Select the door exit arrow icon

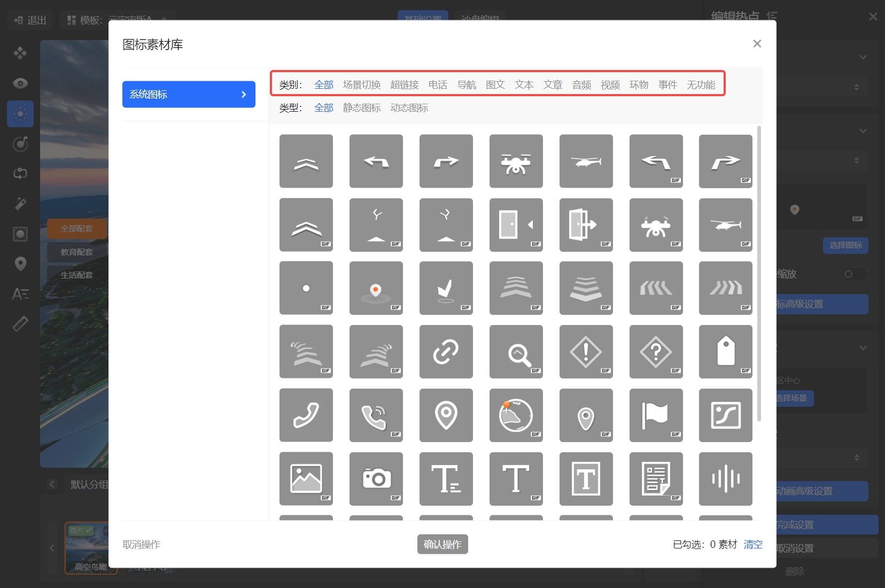[586, 225]
